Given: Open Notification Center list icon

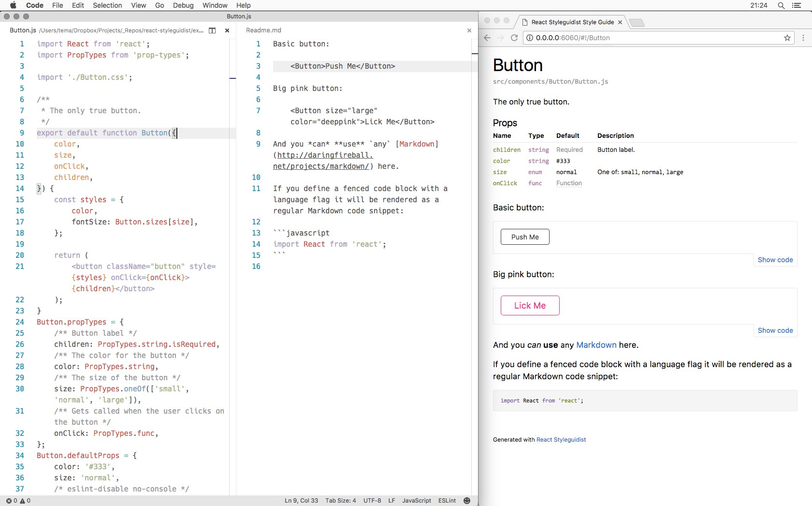Looking at the screenshot, I should 797,5.
